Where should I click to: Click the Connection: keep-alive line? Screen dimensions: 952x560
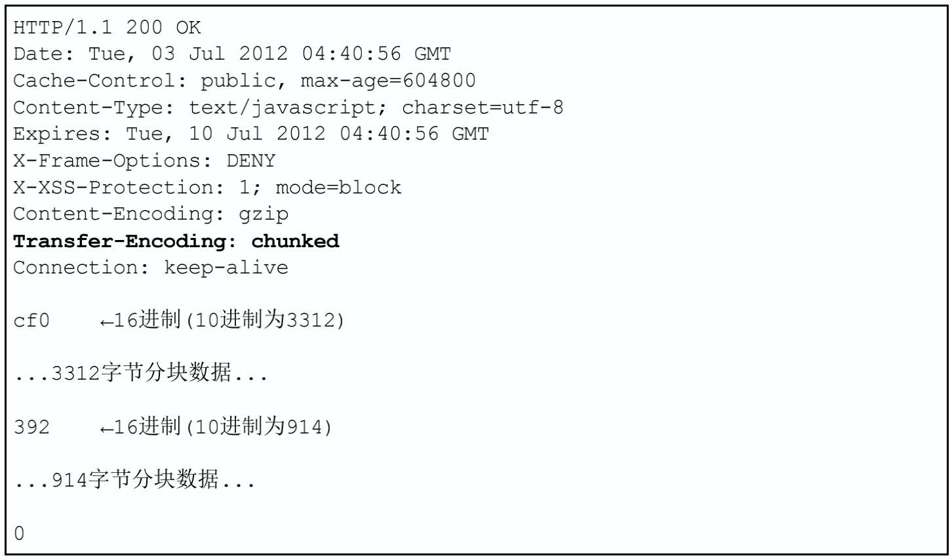(151, 268)
